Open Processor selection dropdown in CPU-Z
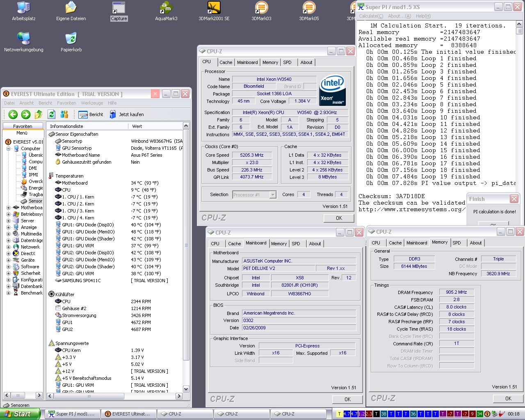This screenshot has width=525, height=420. pyautogui.click(x=273, y=195)
